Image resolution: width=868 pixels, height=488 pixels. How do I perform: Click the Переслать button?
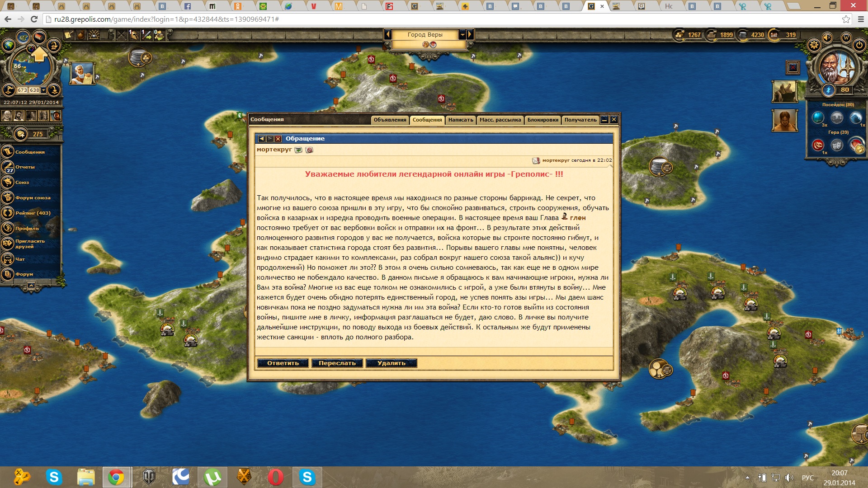pyautogui.click(x=337, y=363)
